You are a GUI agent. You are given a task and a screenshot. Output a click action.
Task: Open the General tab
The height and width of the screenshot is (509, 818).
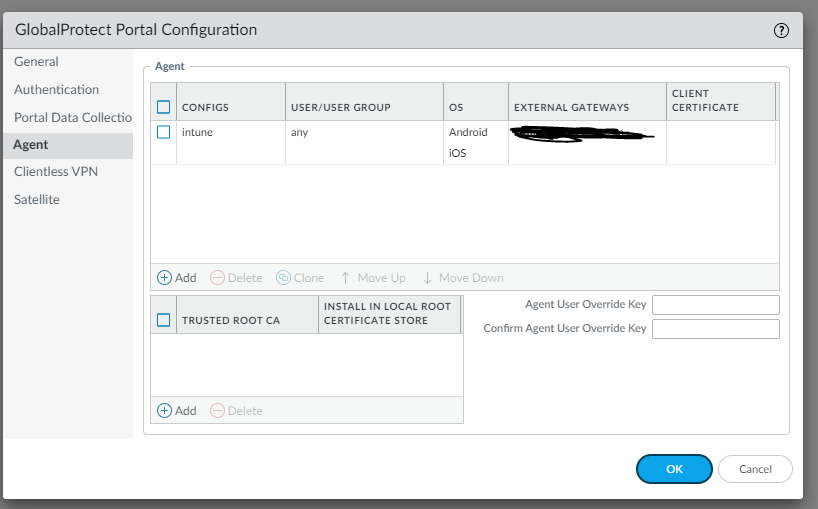pos(37,62)
